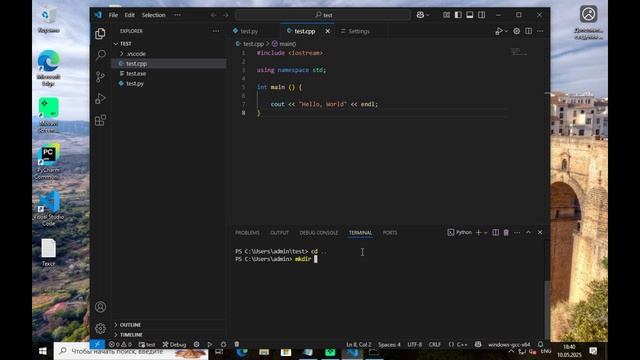
Task: Create a new terminal with plus icon
Action: 479,233
